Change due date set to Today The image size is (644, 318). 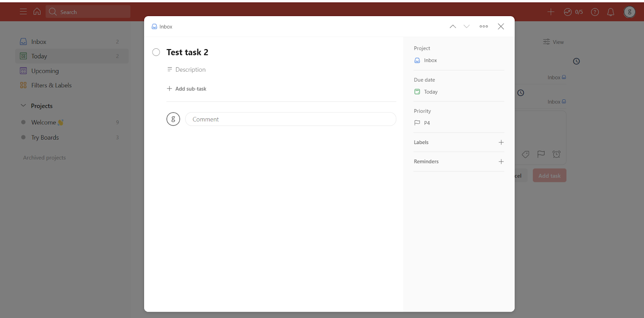(x=426, y=92)
